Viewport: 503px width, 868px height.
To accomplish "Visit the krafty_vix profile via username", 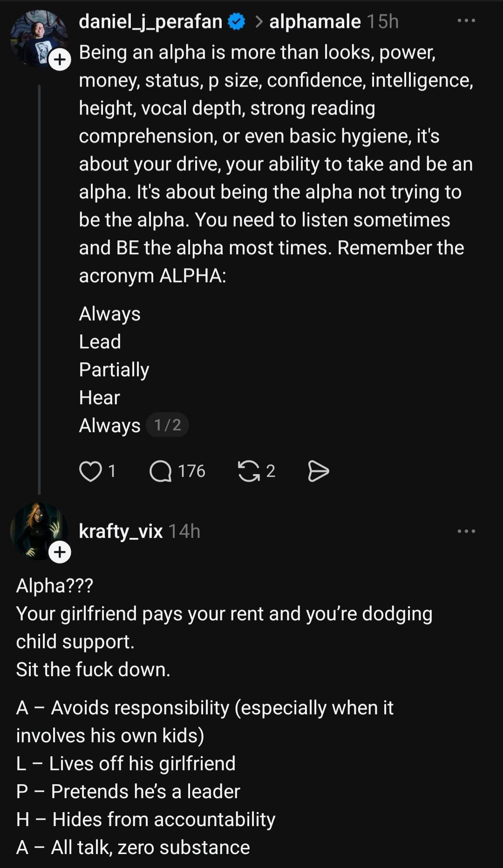I will (x=121, y=531).
